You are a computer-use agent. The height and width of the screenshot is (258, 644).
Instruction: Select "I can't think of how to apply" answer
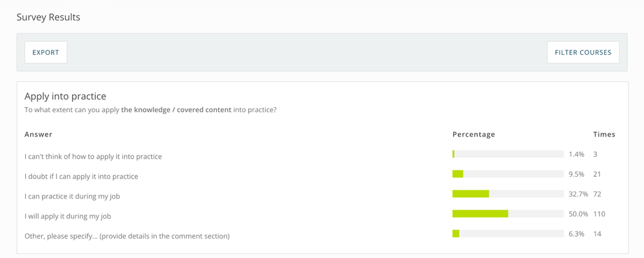pyautogui.click(x=93, y=156)
